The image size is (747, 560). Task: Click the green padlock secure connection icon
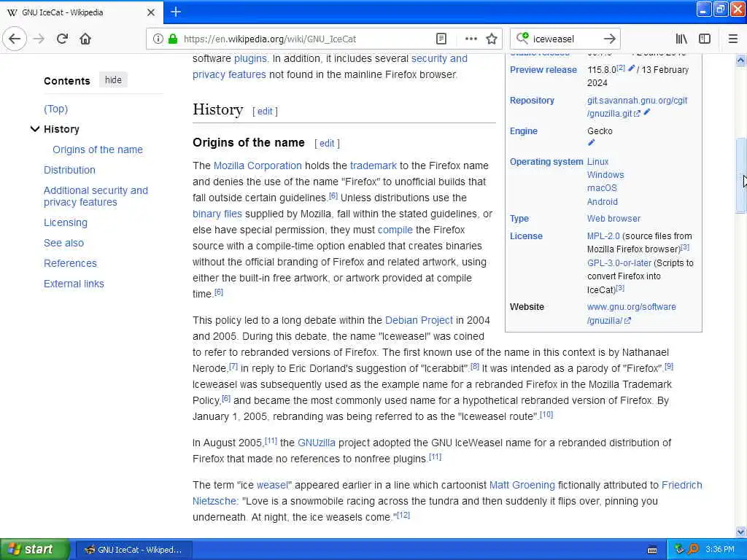[x=172, y=39]
